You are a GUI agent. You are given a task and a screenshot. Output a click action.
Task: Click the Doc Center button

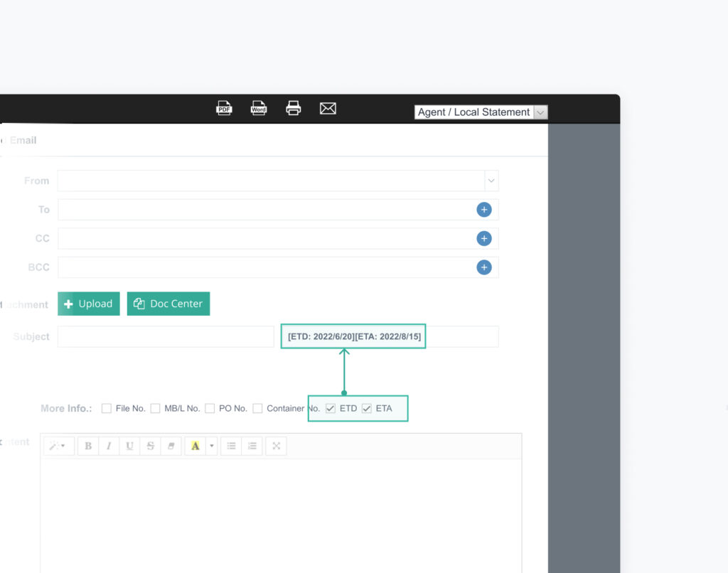[x=168, y=304]
